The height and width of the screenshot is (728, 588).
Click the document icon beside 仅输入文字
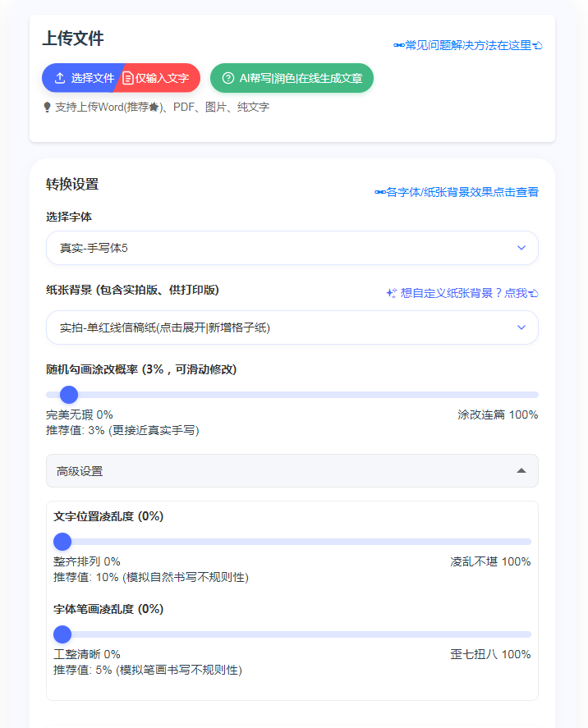[x=128, y=78]
